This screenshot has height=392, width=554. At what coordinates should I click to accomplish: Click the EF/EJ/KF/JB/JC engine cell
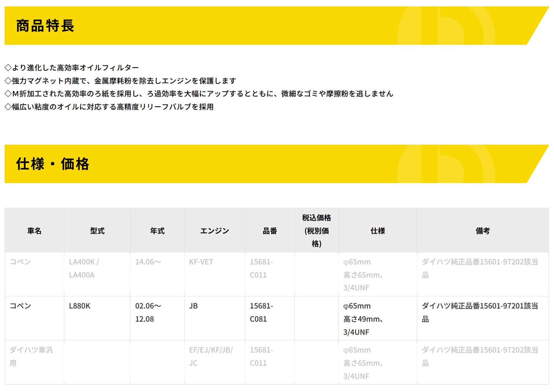211,356
